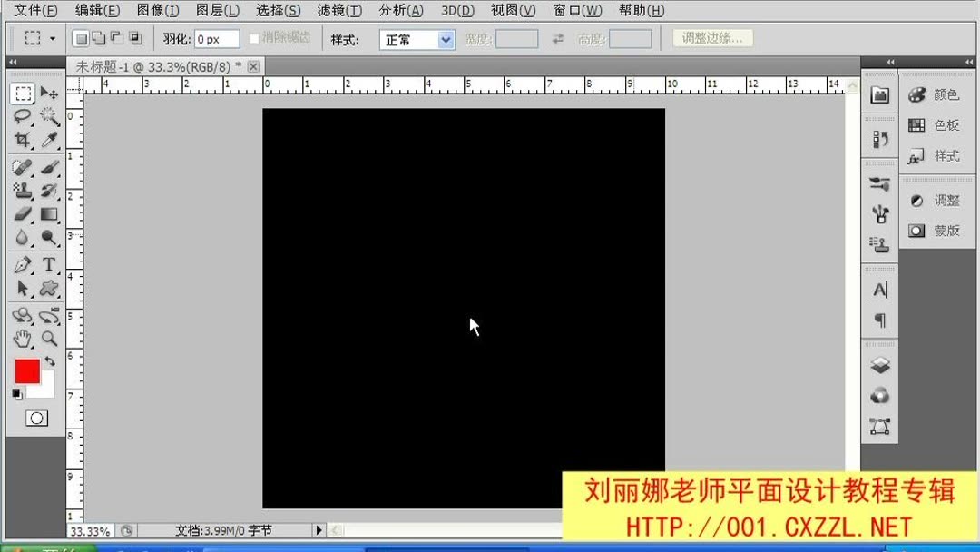Select the Pen tool
The image size is (980, 552).
point(23,264)
